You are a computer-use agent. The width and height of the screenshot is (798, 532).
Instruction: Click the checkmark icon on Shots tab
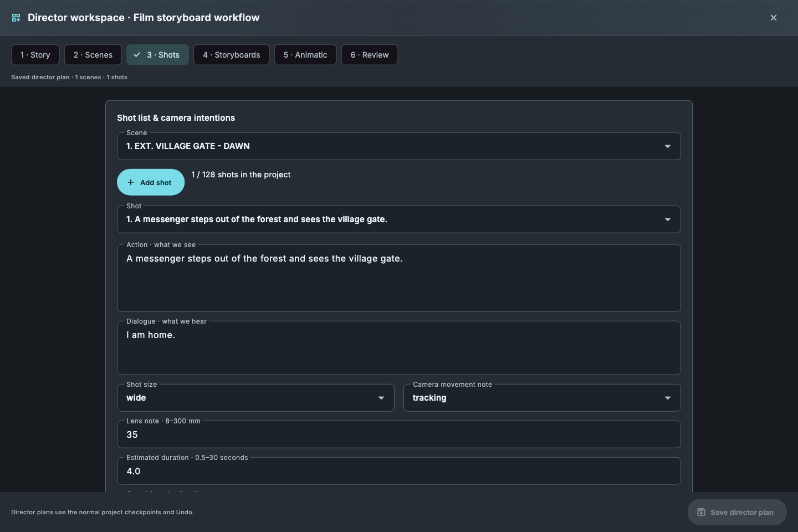(137, 55)
